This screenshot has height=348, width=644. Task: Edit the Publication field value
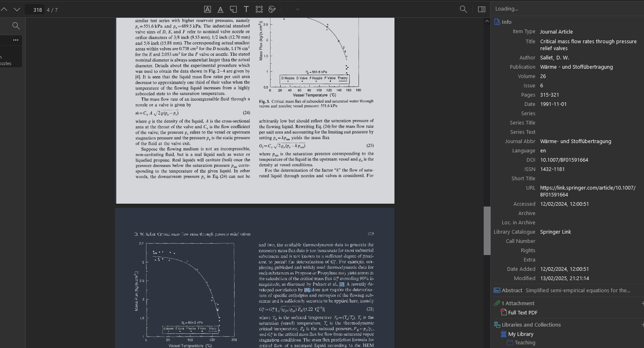pos(577,67)
